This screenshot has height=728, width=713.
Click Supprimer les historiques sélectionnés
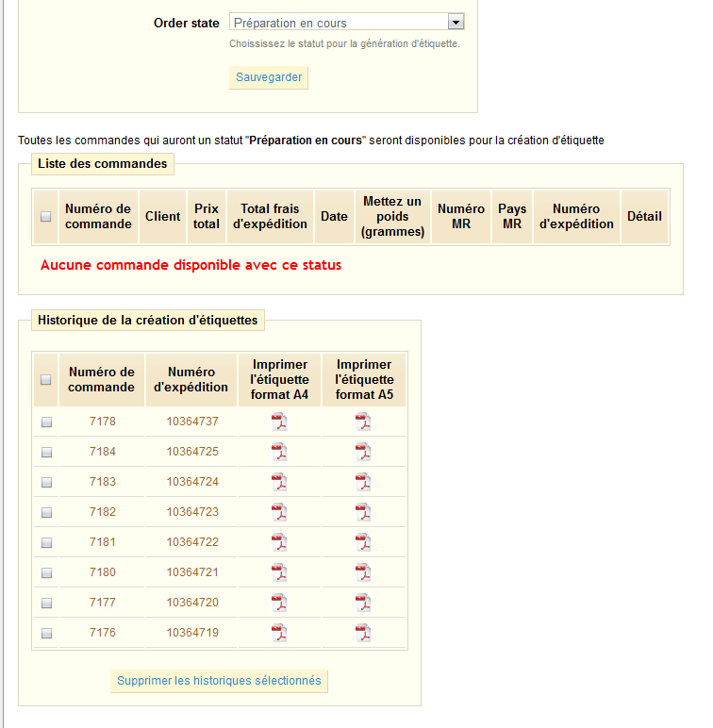point(219,681)
